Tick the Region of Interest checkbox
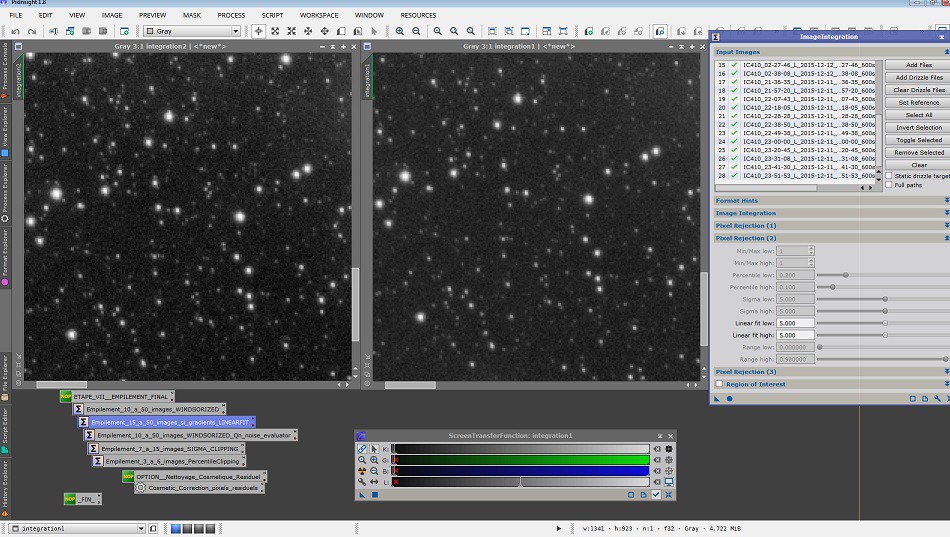Viewport: 950px width, 537px height. tap(719, 384)
